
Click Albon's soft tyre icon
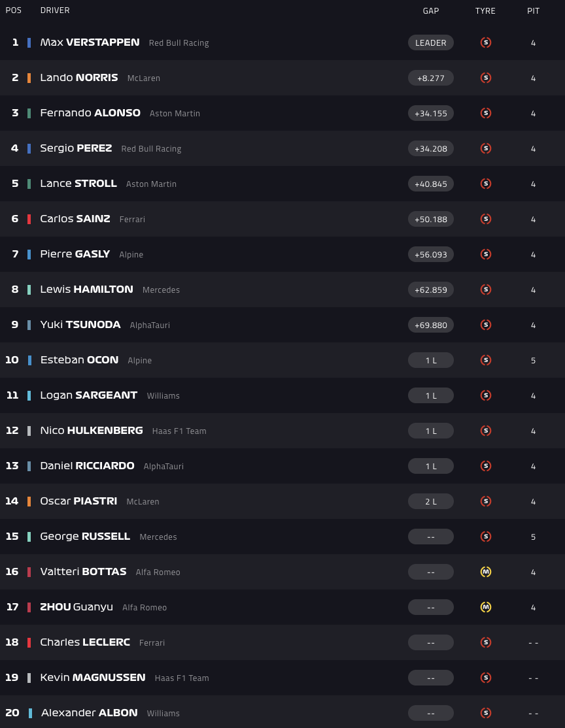point(485,713)
